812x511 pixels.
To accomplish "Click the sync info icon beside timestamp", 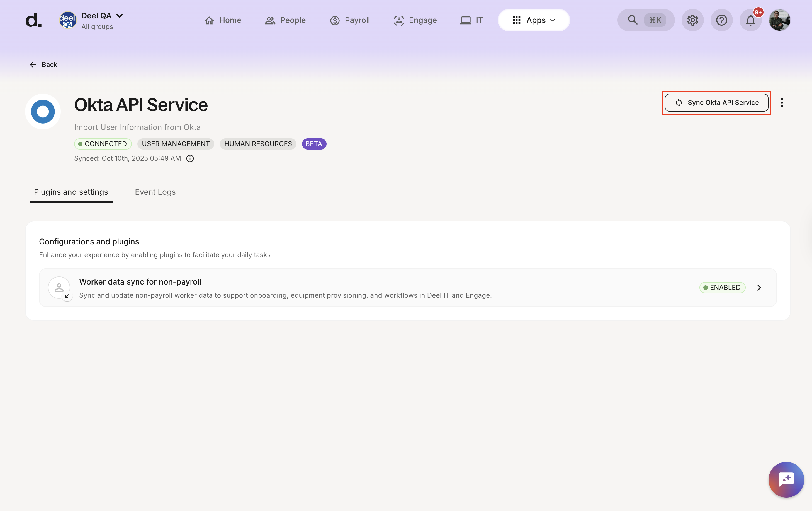I will click(x=190, y=158).
